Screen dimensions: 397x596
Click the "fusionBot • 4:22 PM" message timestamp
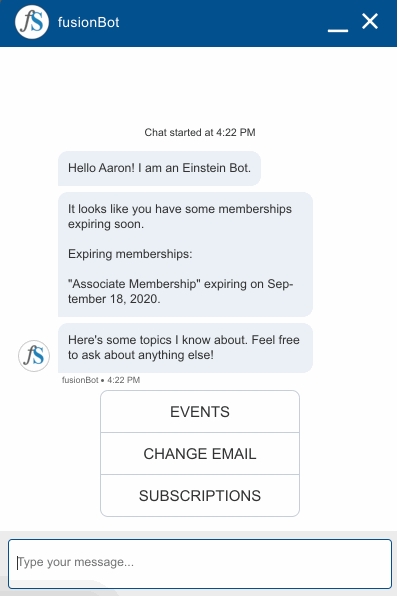pos(101,380)
